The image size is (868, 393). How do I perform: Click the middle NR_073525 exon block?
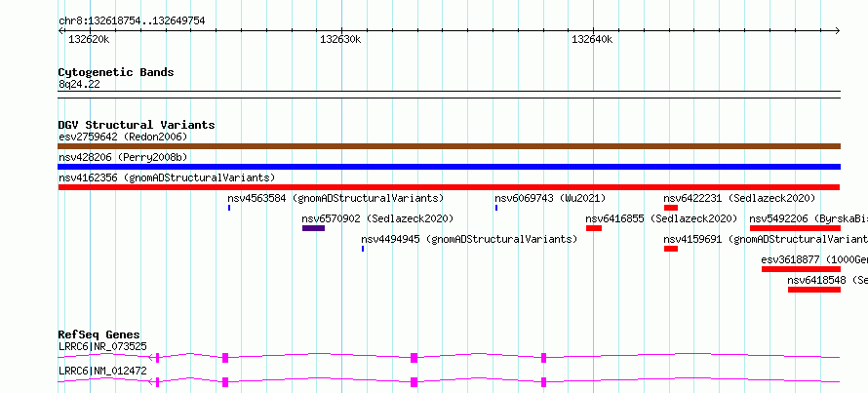414,358
